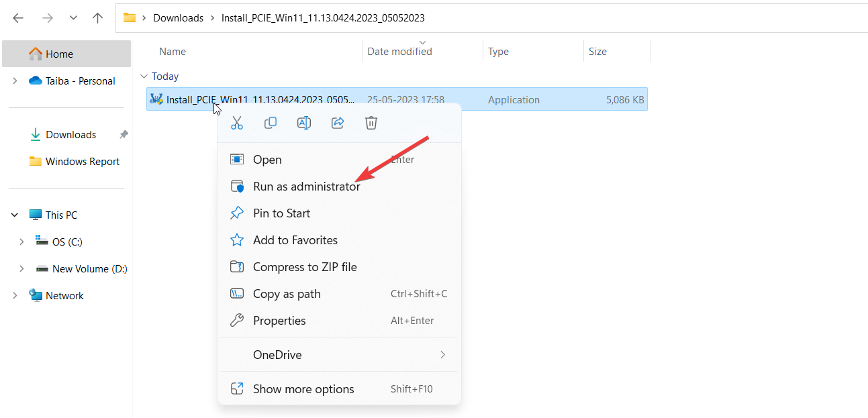
Task: Click the Properties wrench icon
Action: (x=237, y=321)
